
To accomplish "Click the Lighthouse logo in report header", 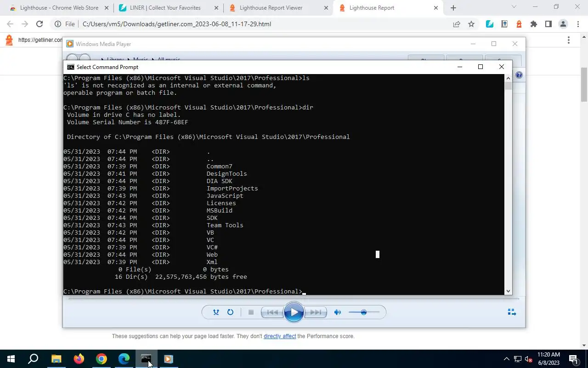I will tap(9, 40).
